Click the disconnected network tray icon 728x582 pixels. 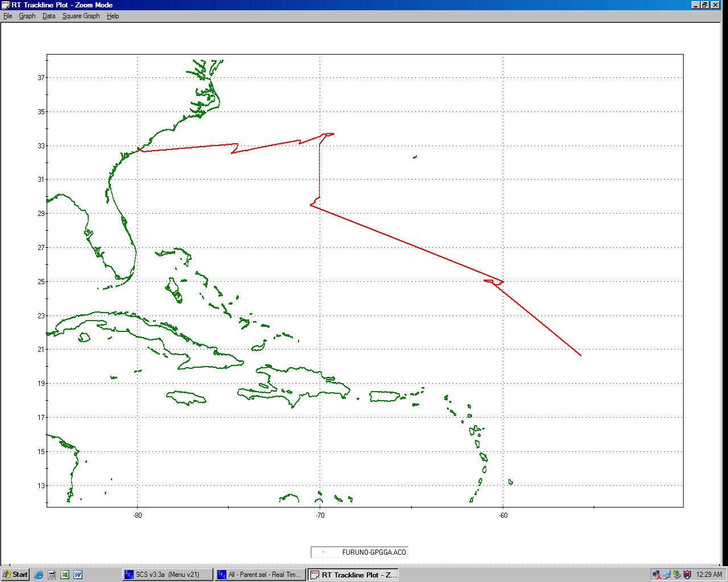pyautogui.click(x=657, y=575)
